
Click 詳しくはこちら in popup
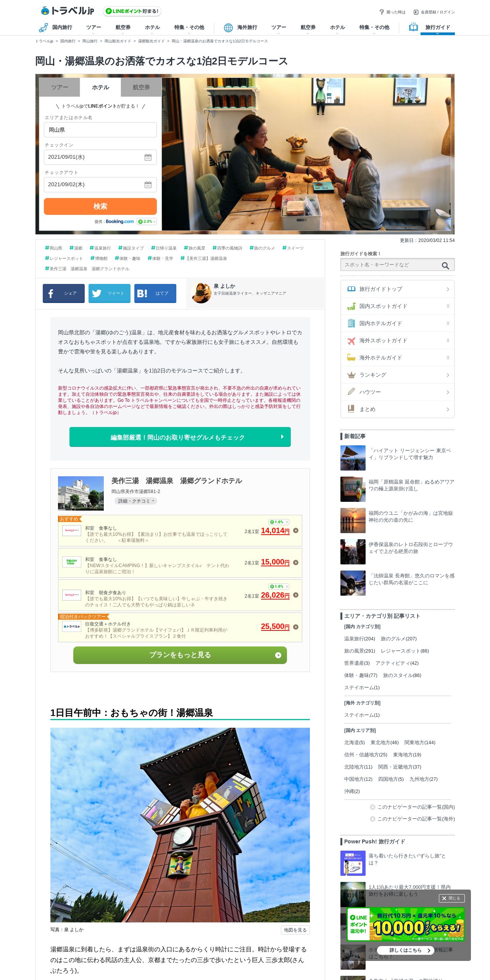click(x=406, y=950)
